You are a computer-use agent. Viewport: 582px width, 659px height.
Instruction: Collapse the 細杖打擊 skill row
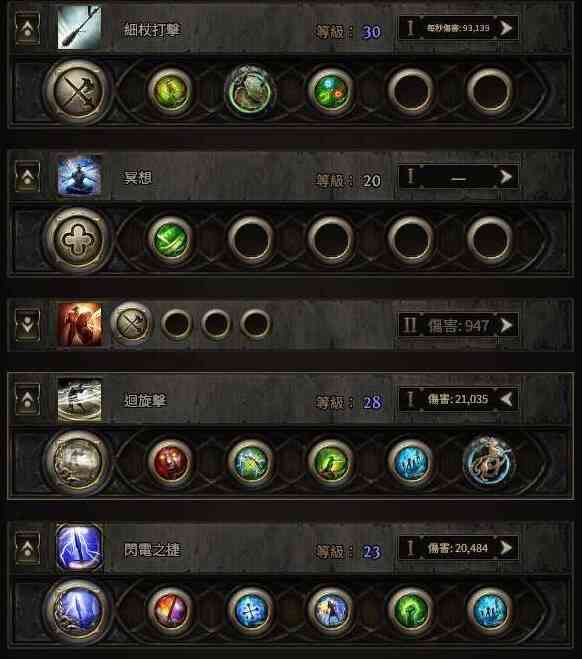click(28, 28)
